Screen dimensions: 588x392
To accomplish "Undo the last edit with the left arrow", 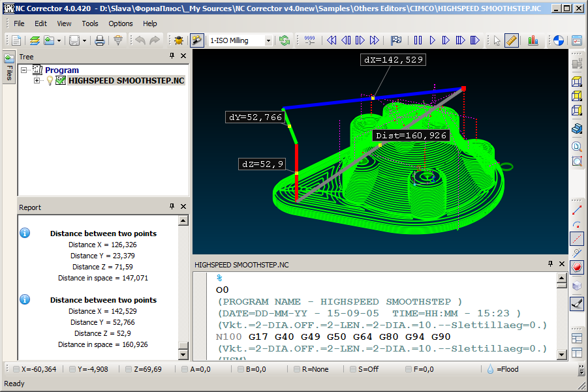I will click(x=140, y=40).
